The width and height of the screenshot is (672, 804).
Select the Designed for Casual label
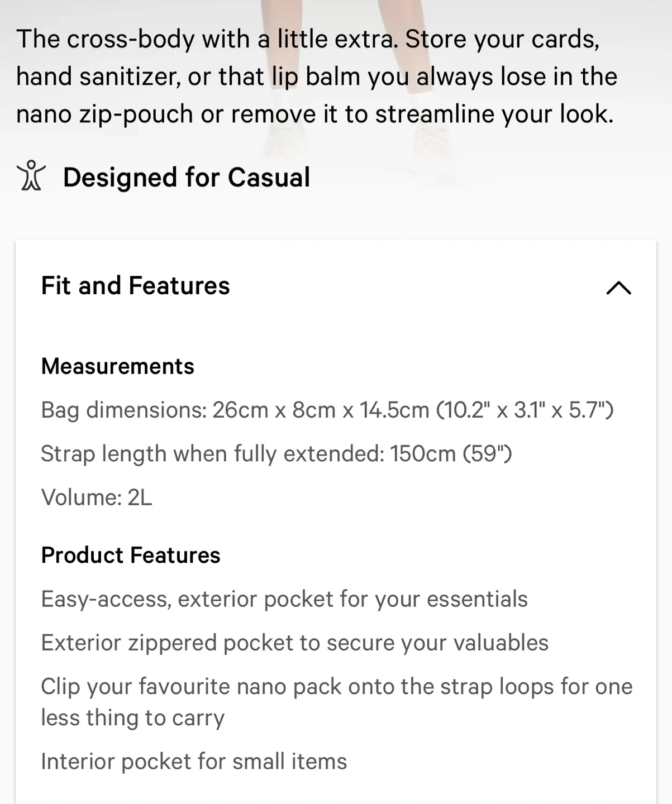186,178
